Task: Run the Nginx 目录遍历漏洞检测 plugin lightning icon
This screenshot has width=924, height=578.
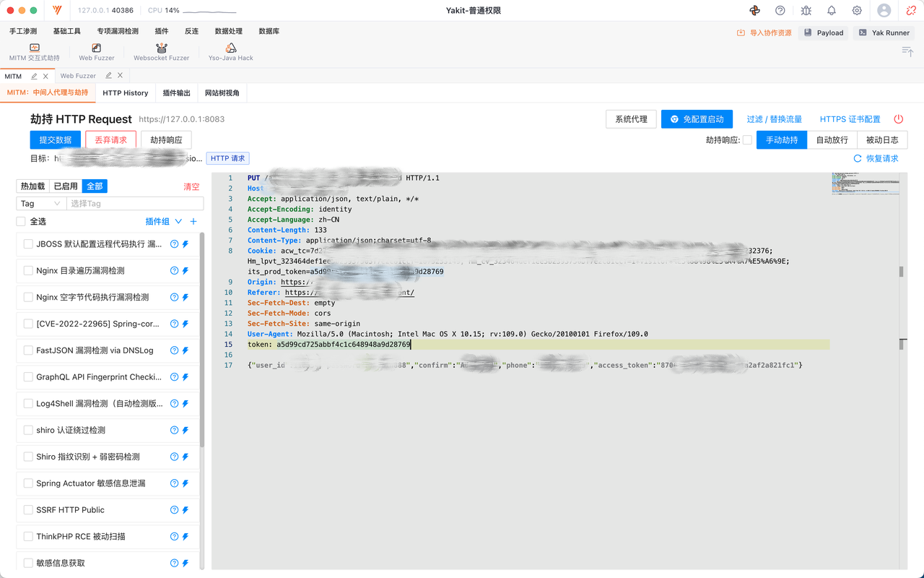Action: pyautogui.click(x=186, y=271)
